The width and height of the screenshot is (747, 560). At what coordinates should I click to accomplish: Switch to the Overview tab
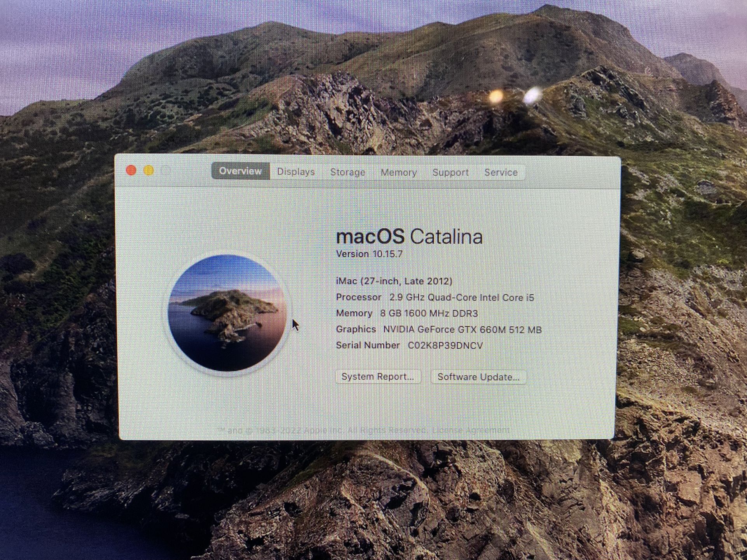[240, 171]
